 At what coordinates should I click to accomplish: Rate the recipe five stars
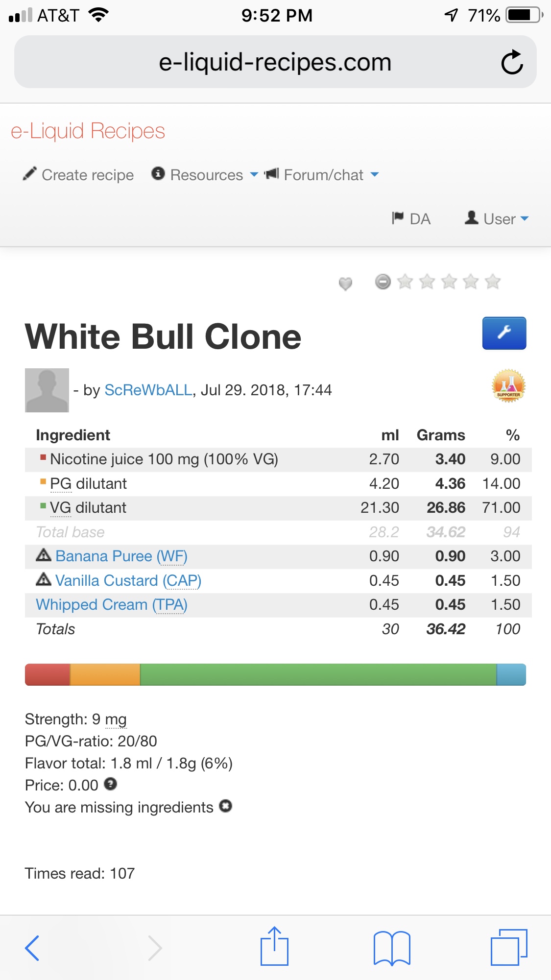[x=493, y=282]
